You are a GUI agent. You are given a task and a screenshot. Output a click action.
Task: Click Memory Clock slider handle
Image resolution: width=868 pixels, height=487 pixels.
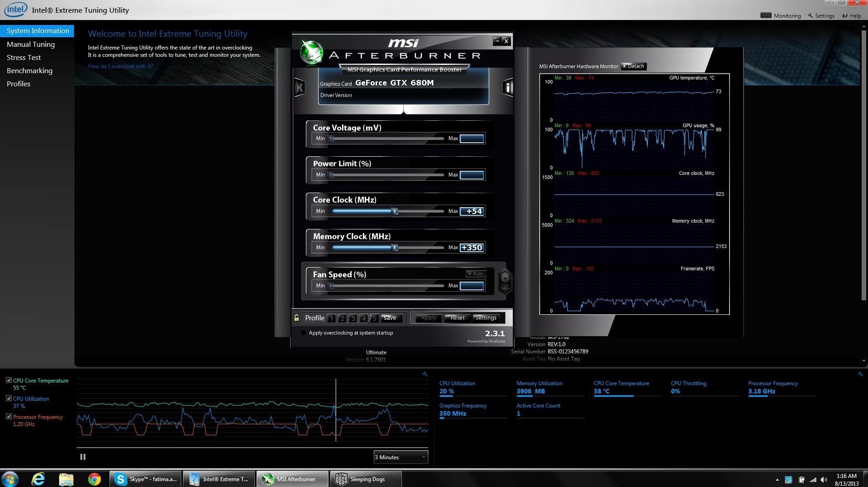[x=395, y=248]
